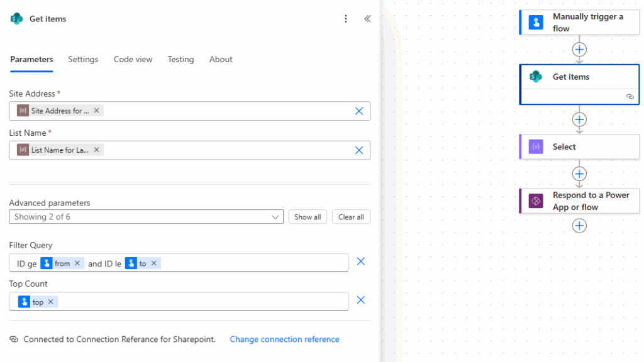Clear the List Name field with blue X

(x=359, y=150)
